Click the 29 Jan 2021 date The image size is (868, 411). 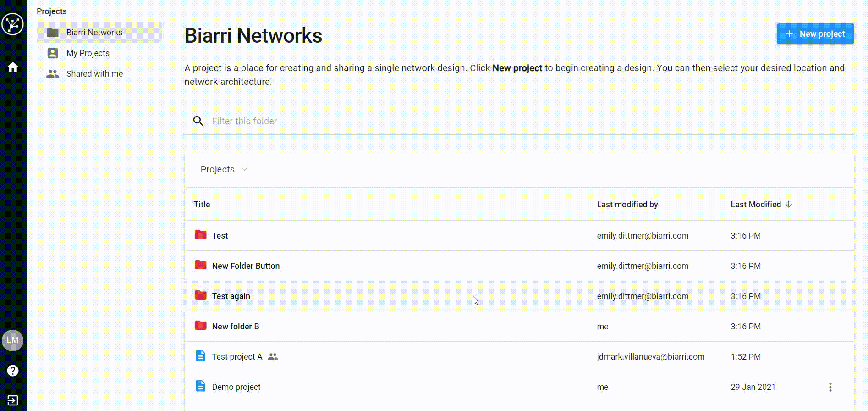coord(753,387)
